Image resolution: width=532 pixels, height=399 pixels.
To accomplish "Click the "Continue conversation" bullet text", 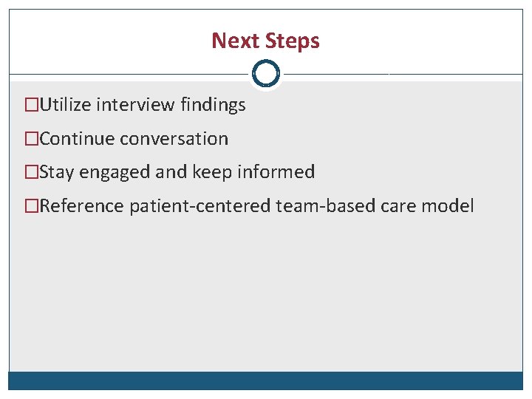I will tap(134, 139).
